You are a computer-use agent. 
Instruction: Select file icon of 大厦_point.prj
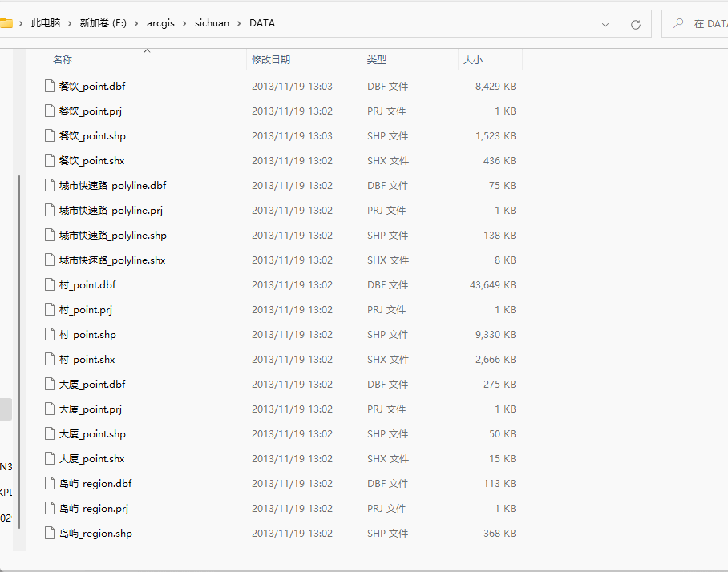click(50, 409)
